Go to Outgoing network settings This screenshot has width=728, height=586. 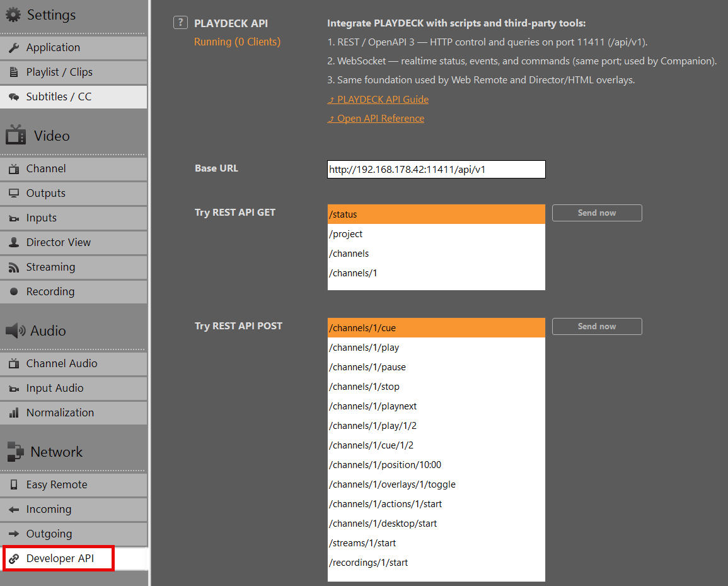coord(73,534)
